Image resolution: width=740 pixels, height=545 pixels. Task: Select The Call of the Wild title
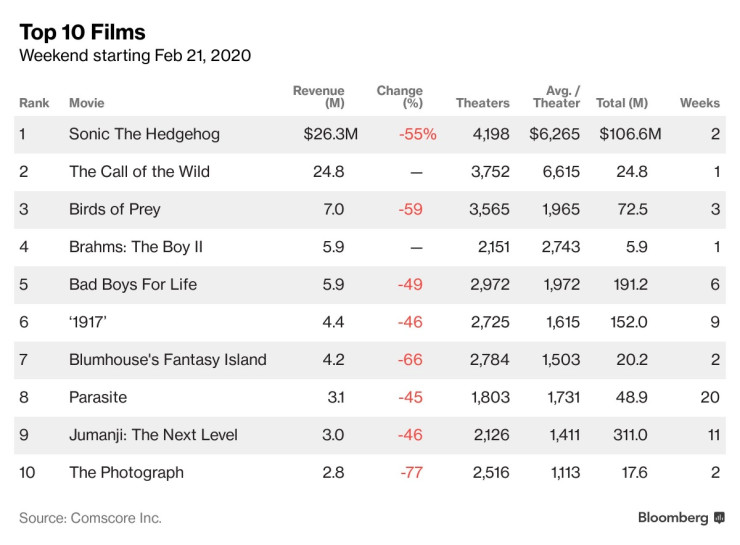coord(139,171)
